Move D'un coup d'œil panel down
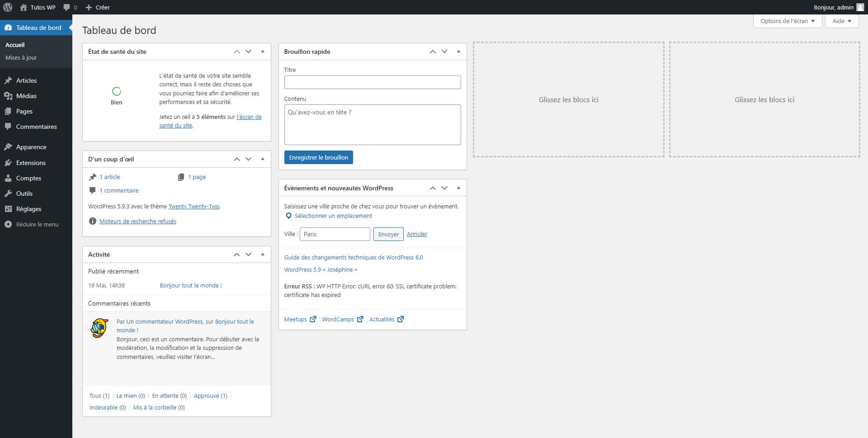Screen dimensions: 868x438 coord(248,159)
